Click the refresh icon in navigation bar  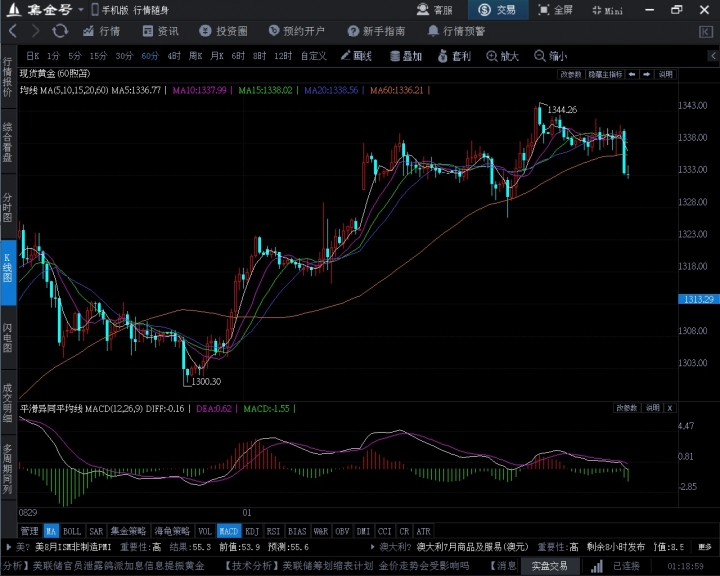tap(60, 31)
